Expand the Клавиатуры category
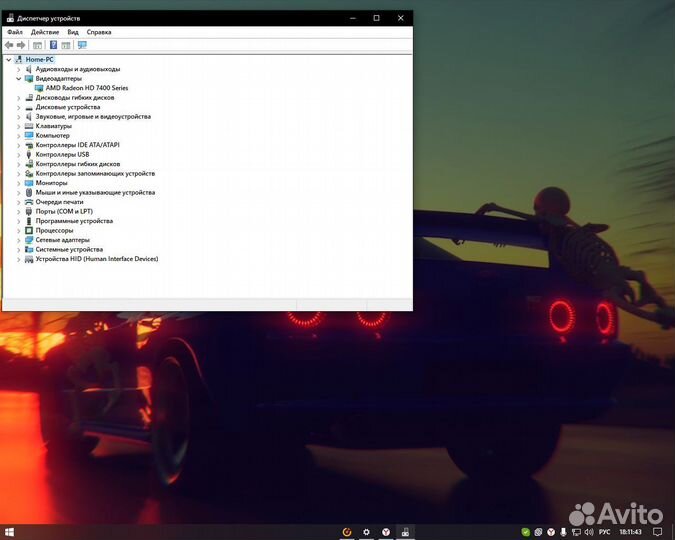This screenshot has height=540, width=675. coord(19,126)
